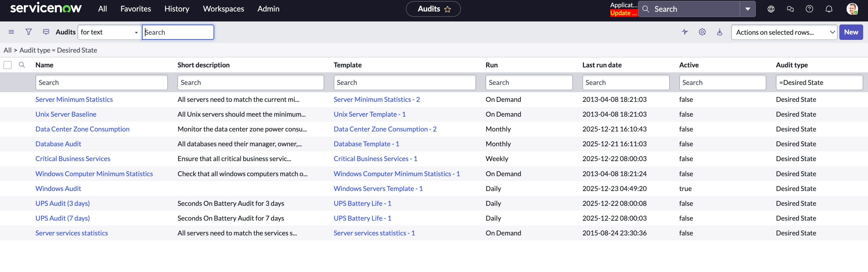This screenshot has height=272, width=868.
Task: Open the notifications bell icon
Action: coord(828,9)
